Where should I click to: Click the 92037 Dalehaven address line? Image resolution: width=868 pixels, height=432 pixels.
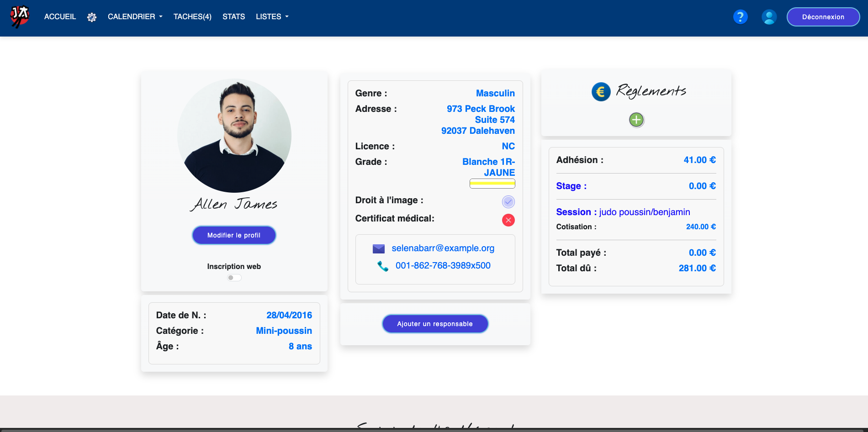[x=478, y=131]
